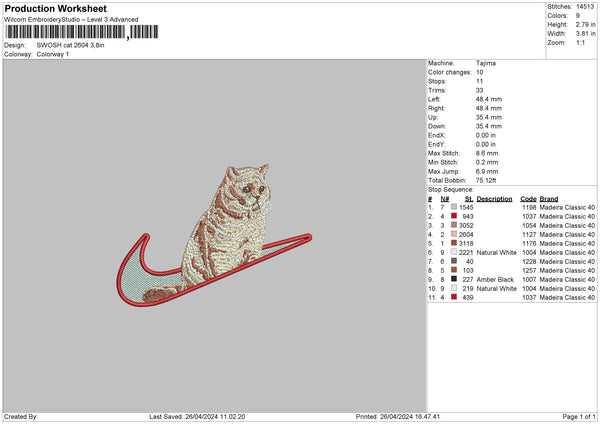600x424 pixels.
Task: Pick the white swatch in stop row 6
Action: (454, 252)
